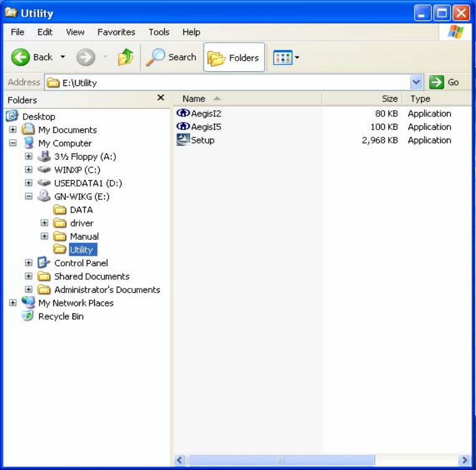476x470 pixels.
Task: Click the horizontal scrollbar thumb
Action: (x=281, y=460)
